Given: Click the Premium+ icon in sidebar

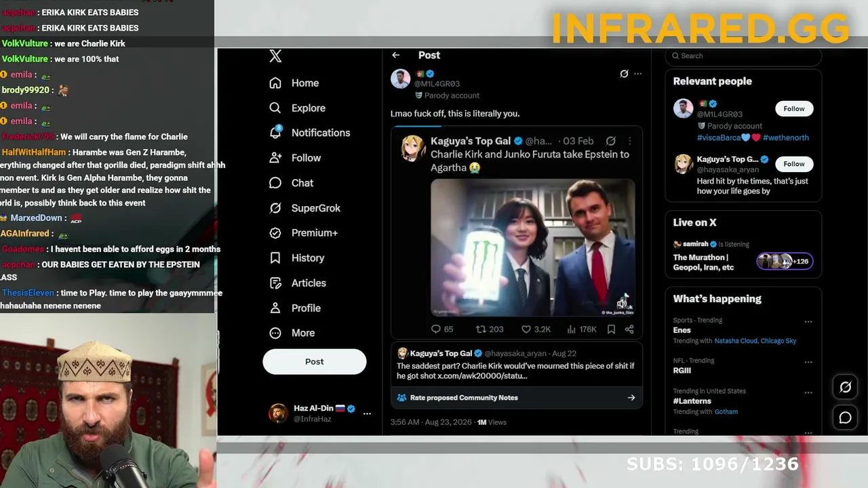Looking at the screenshot, I should (275, 233).
